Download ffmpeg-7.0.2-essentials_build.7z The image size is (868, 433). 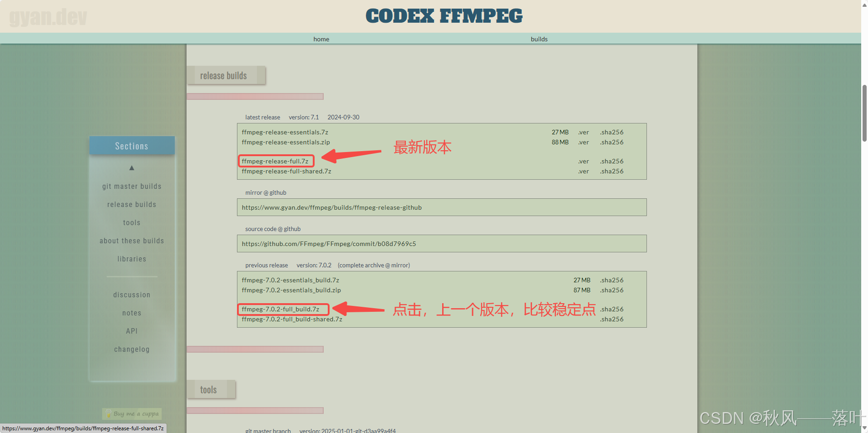pyautogui.click(x=290, y=280)
